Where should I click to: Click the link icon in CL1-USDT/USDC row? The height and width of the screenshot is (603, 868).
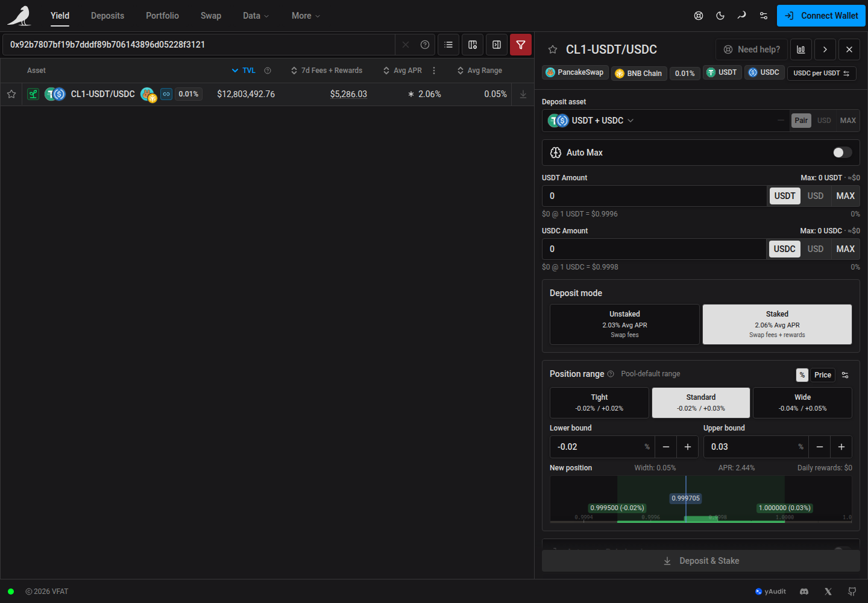(166, 94)
